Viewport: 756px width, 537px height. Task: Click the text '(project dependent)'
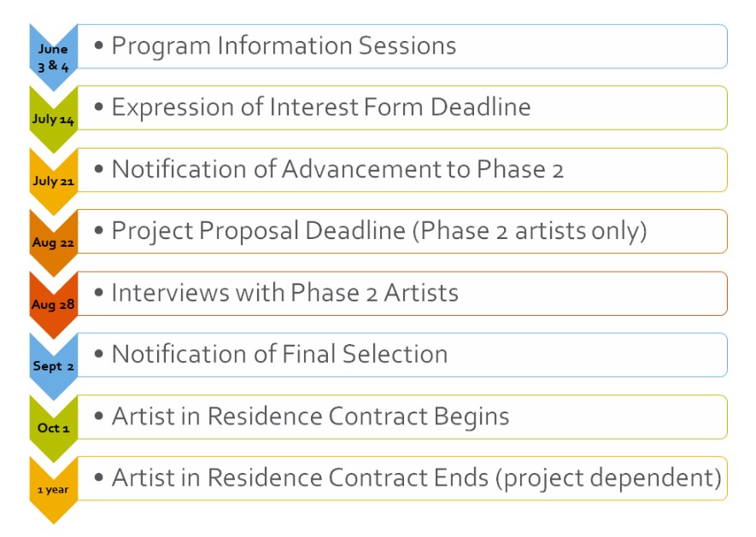click(608, 479)
